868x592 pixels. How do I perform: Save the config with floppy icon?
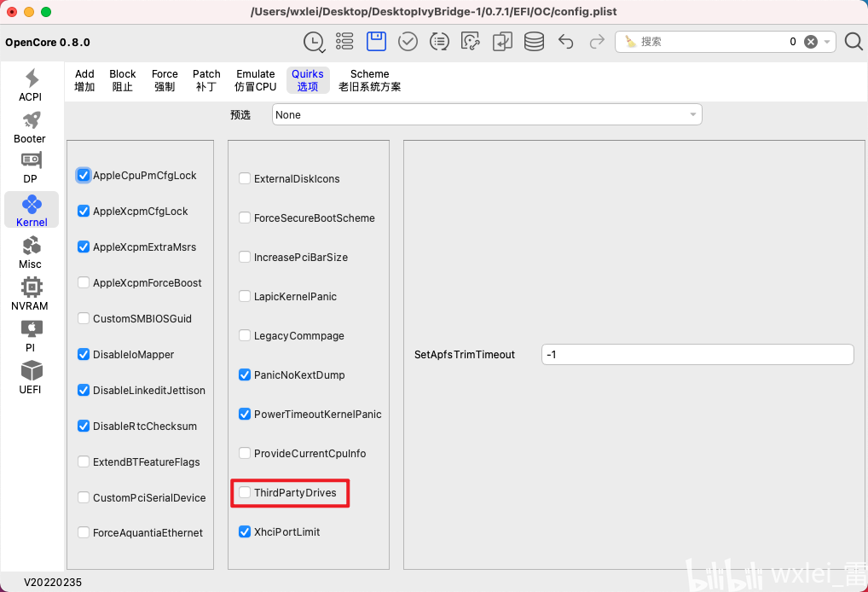tap(376, 42)
